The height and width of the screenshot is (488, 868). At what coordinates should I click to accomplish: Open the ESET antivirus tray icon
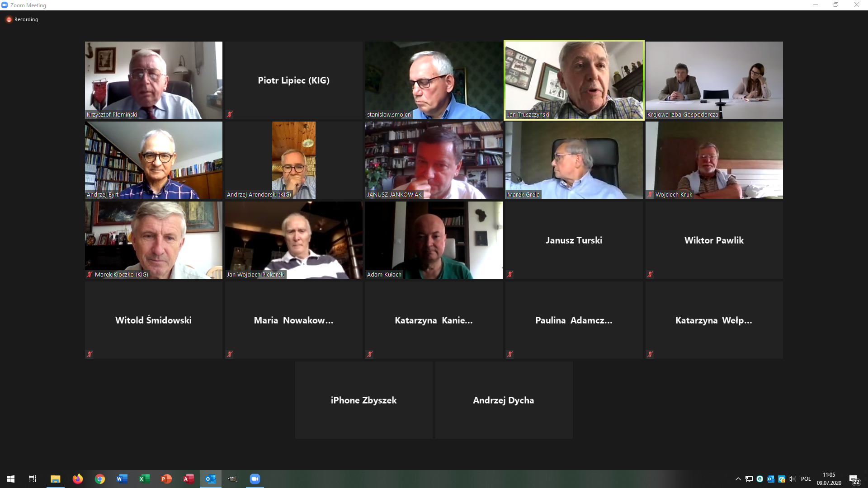pos(760,479)
